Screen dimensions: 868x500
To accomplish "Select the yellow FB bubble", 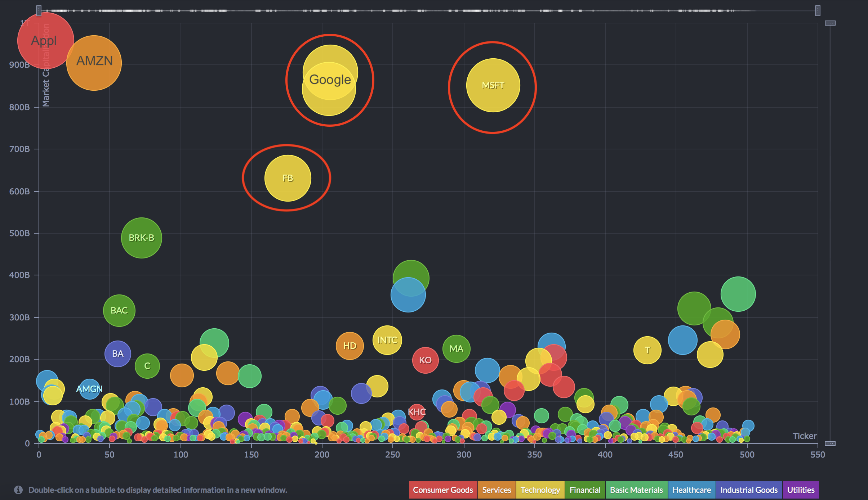I will [x=288, y=178].
